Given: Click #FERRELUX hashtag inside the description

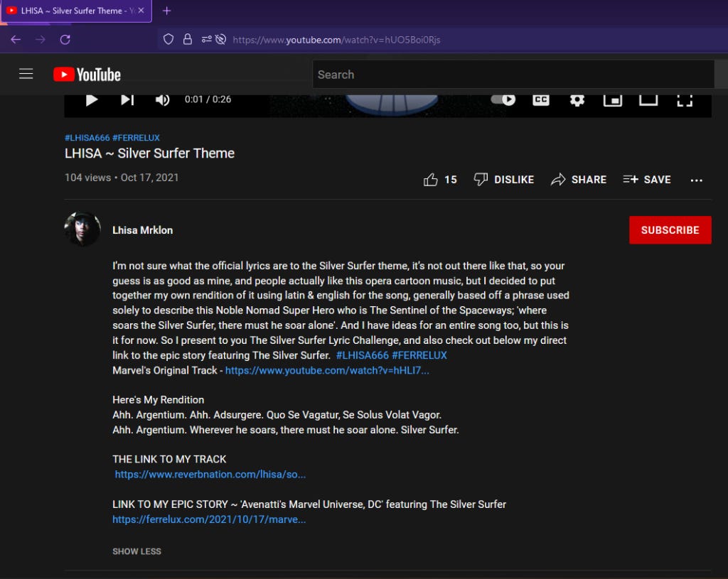Looking at the screenshot, I should [419, 355].
